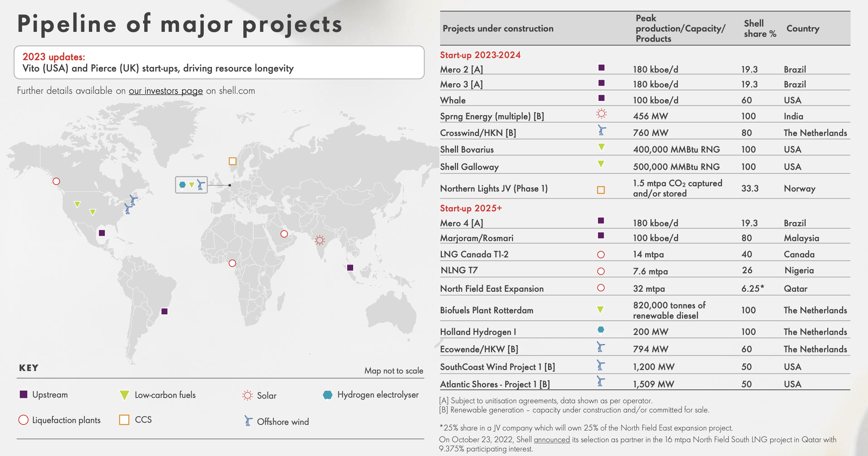Image resolution: width=868 pixels, height=456 pixels.
Task: Click the upstream square marker off Brazil
Action: (x=164, y=312)
